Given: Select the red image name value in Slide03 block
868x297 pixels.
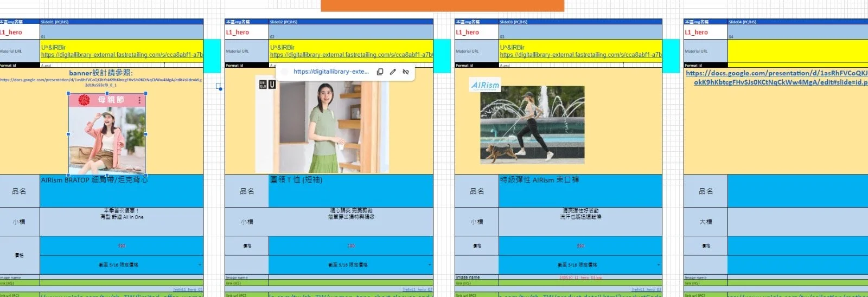Looking at the screenshot, I should pyautogui.click(x=580, y=277).
